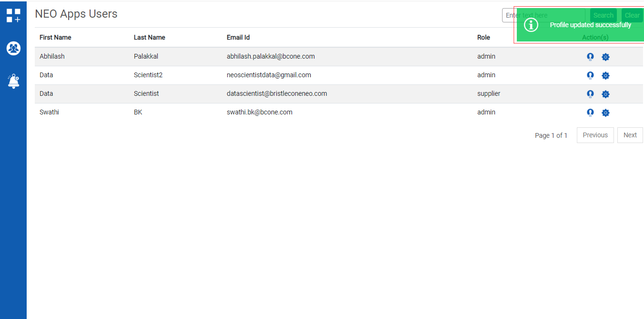This screenshot has height=319, width=644.
Task: Click the email swathi.bk@bcone.com
Action: (x=260, y=112)
